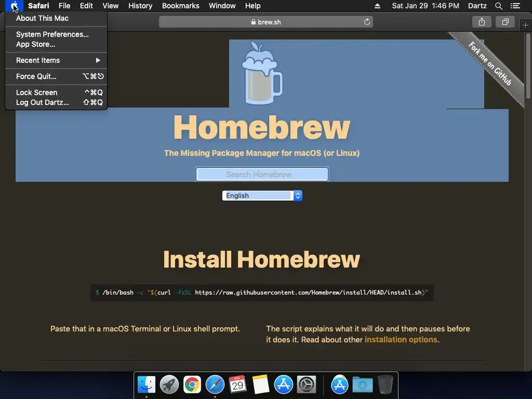532x399 pixels.
Task: Open Notes in the Dock
Action: [261, 385]
